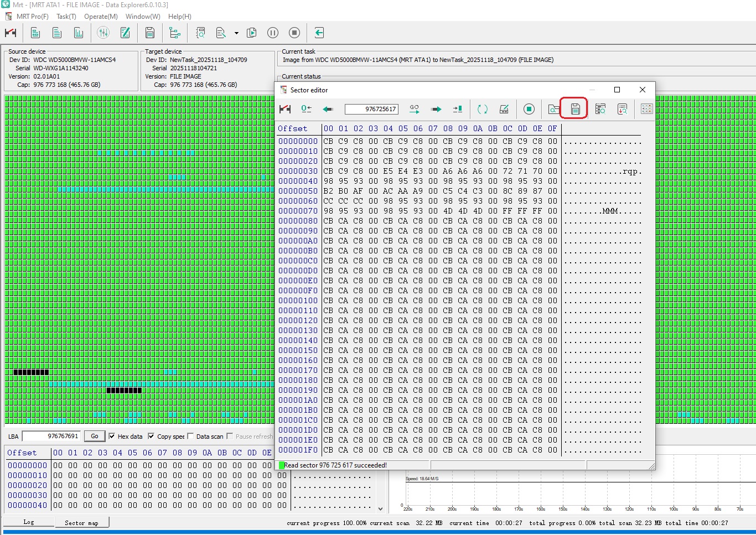Click the exit arrow icon in main toolbar
The width and height of the screenshot is (756, 535).
click(319, 33)
